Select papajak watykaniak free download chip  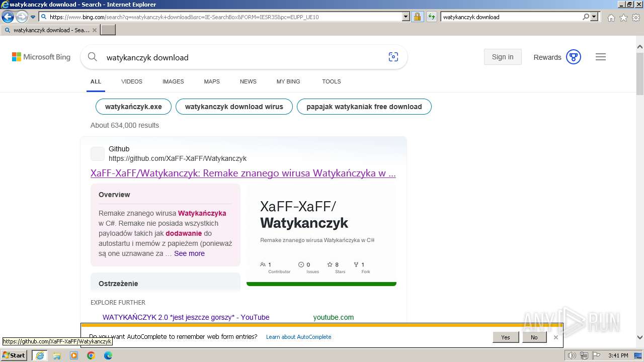[364, 107]
